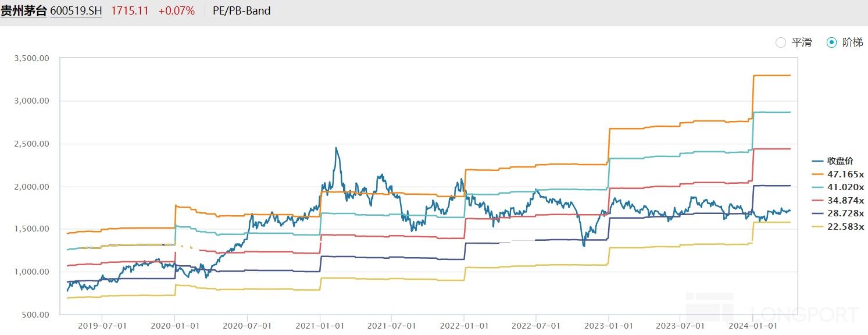Click the 600519.SH ticker code
The image size is (868, 335).
(76, 10)
